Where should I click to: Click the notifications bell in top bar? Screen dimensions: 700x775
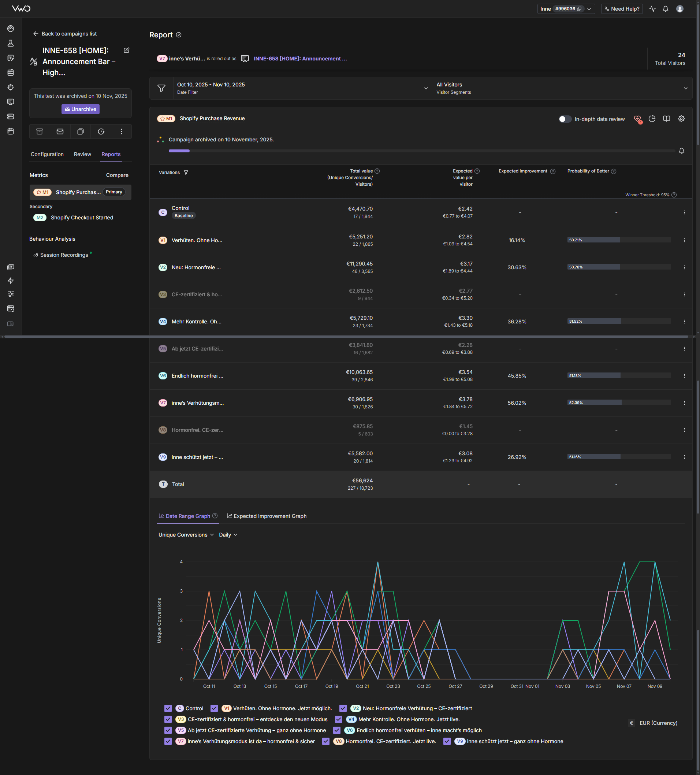(666, 9)
